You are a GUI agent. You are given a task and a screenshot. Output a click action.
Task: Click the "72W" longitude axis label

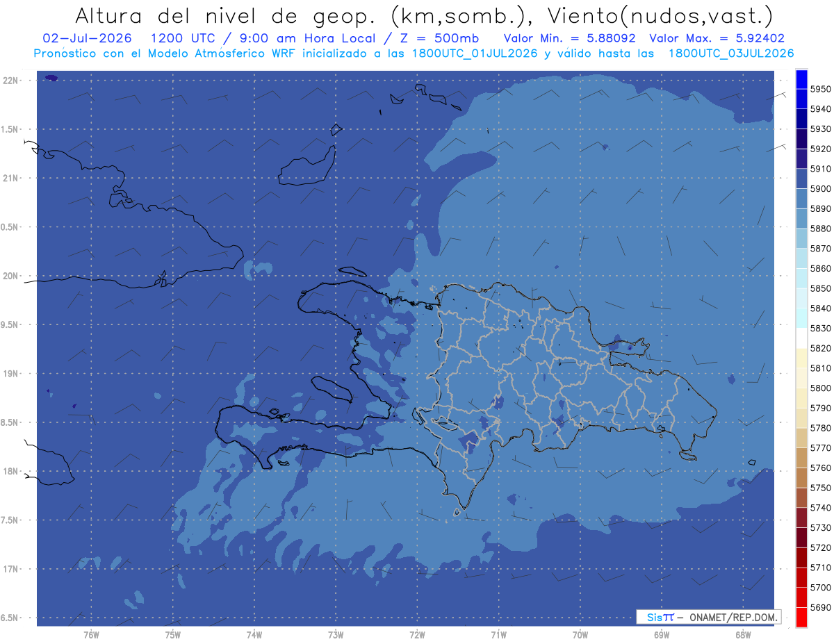point(417,635)
